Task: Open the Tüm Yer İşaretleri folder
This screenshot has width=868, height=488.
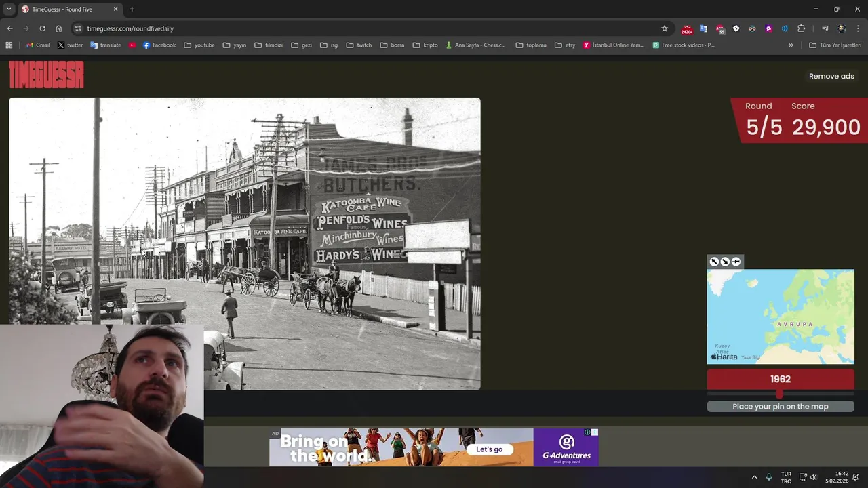Action: pyautogui.click(x=835, y=45)
